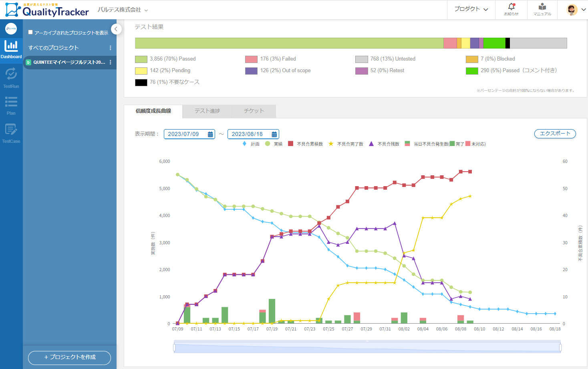Screen dimensions: 588x369
Task: Click the user avatar icon
Action: (572, 10)
